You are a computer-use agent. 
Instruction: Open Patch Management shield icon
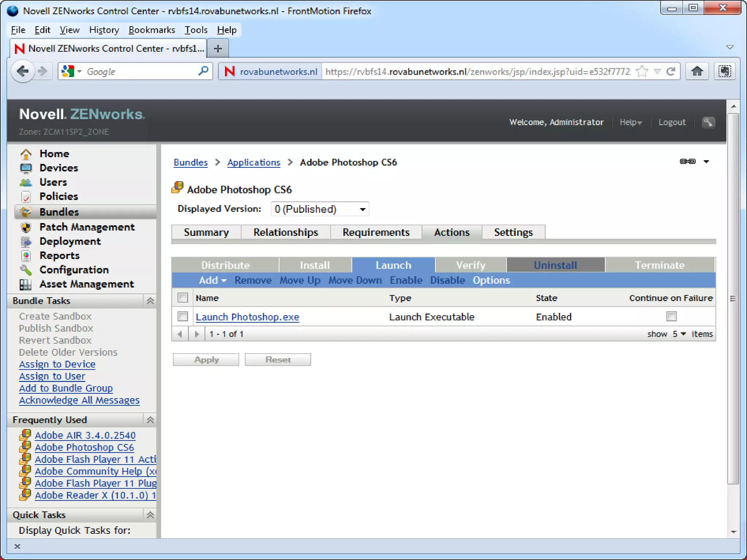26,227
